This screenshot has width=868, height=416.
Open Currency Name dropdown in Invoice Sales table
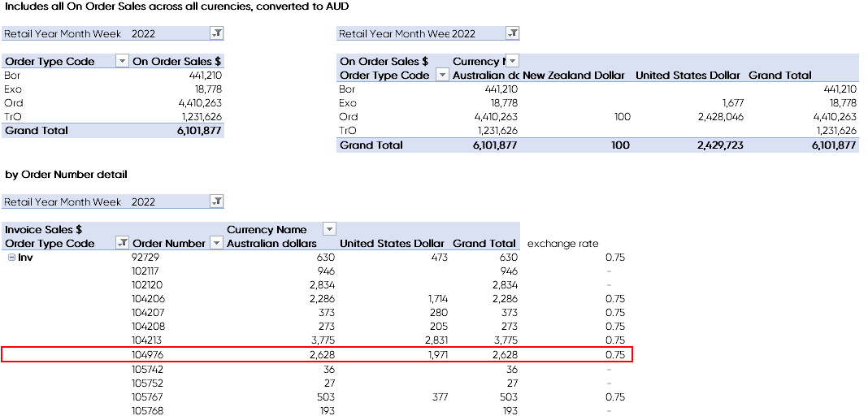click(329, 230)
